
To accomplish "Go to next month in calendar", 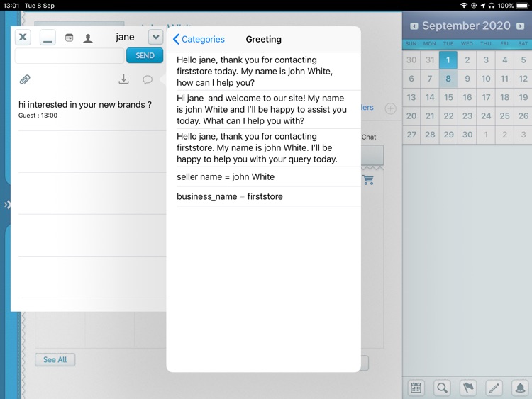I will 520,26.
